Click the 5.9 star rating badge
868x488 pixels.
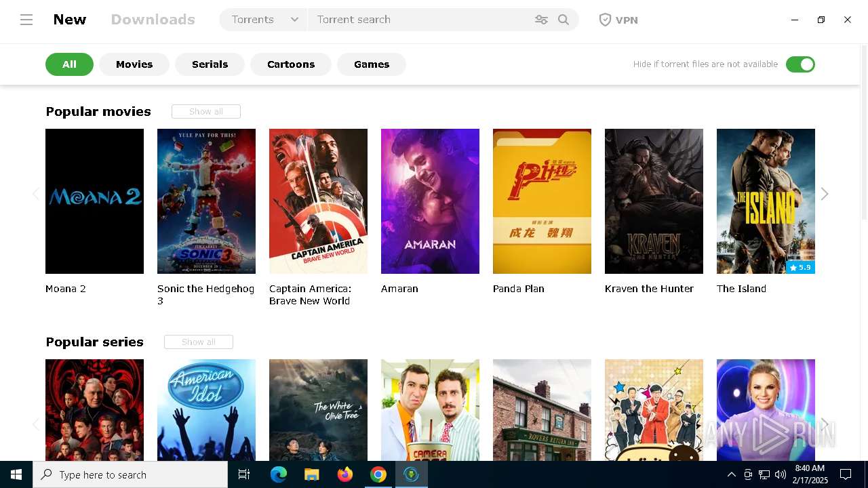[800, 267]
